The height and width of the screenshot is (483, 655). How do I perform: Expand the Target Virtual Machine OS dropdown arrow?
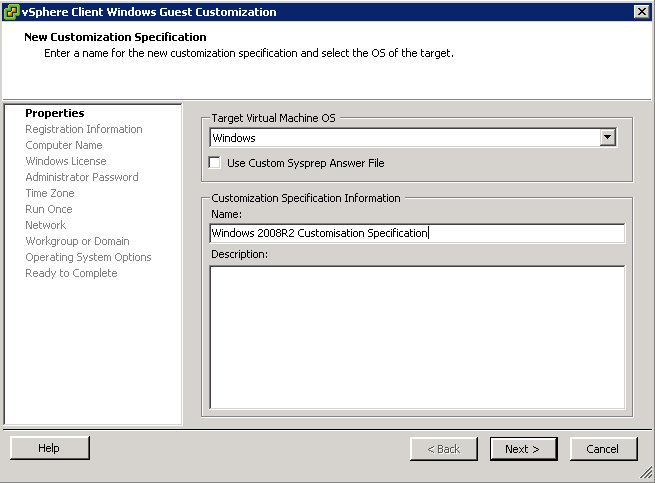coord(608,137)
